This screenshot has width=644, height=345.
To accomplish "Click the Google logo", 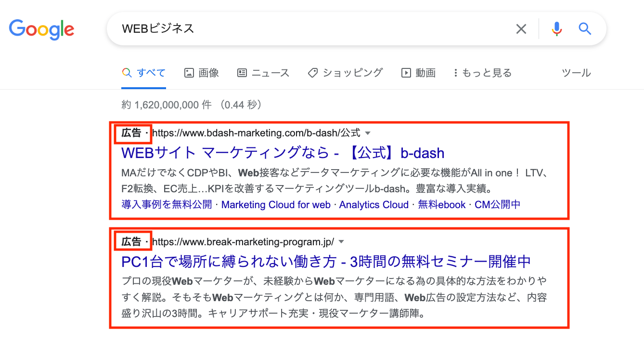I will (x=41, y=29).
